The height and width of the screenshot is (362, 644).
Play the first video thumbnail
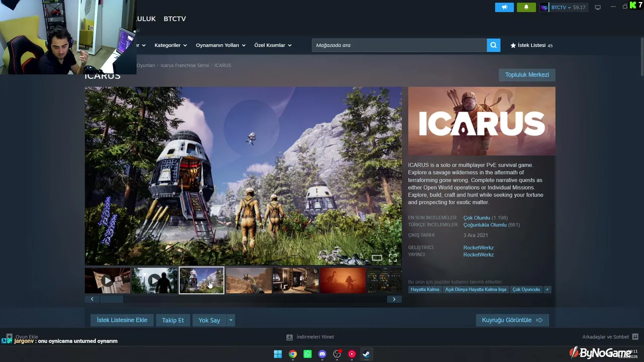(108, 280)
